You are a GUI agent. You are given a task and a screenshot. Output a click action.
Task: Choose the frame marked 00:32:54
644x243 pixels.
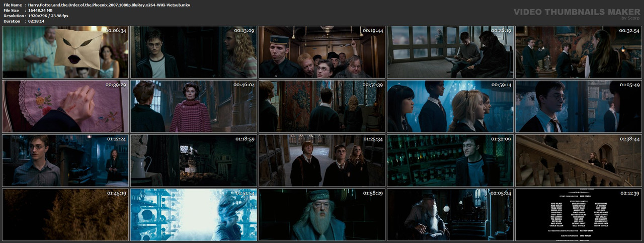coord(579,52)
